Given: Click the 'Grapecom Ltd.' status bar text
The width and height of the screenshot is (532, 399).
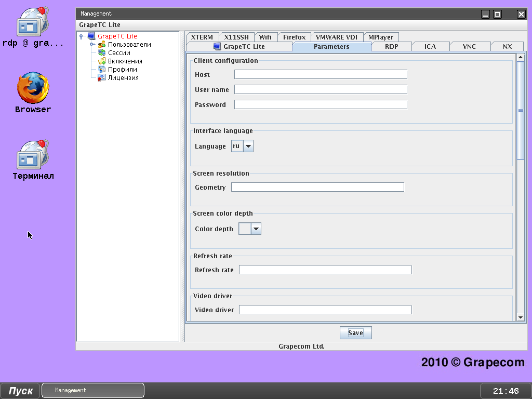Looking at the screenshot, I should click(x=302, y=347).
